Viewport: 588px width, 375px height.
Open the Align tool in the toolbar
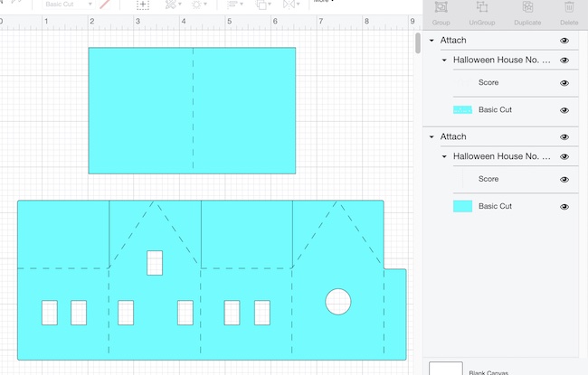[235, 5]
